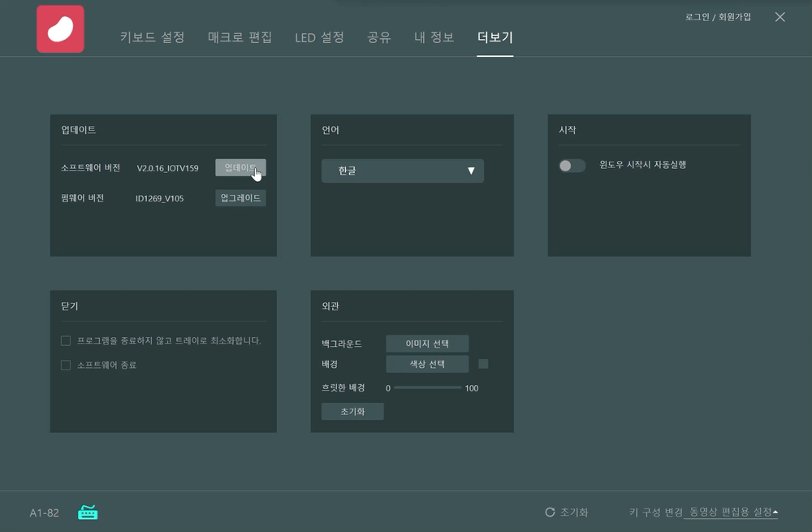Click the color swatch beside 색상 선택
The height and width of the screenshot is (532, 812).
pyautogui.click(x=483, y=364)
